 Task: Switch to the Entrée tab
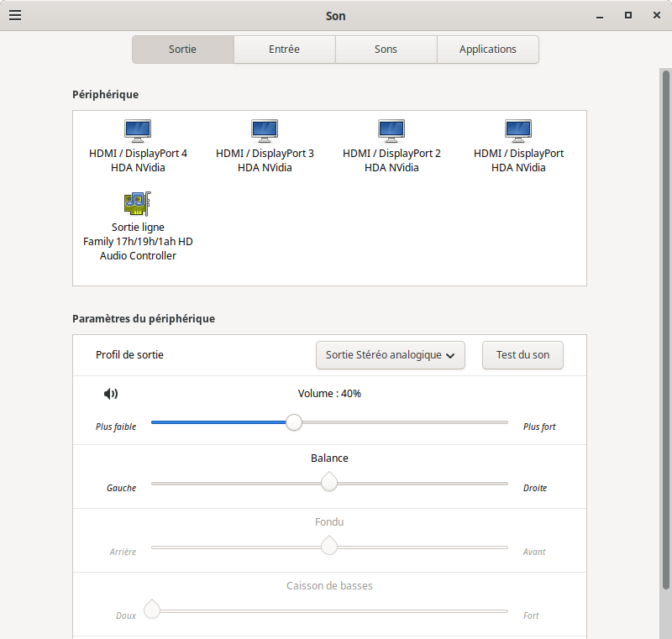(284, 50)
